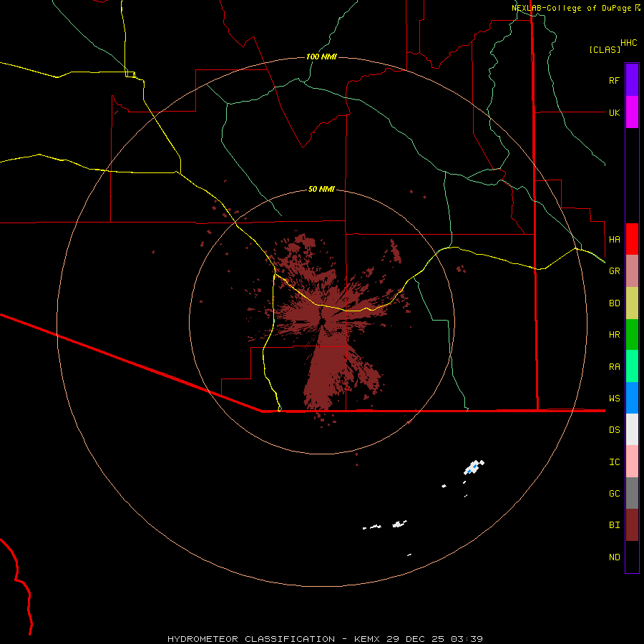Click the BD legend label
This screenshot has height=644, width=644.
coord(614,303)
